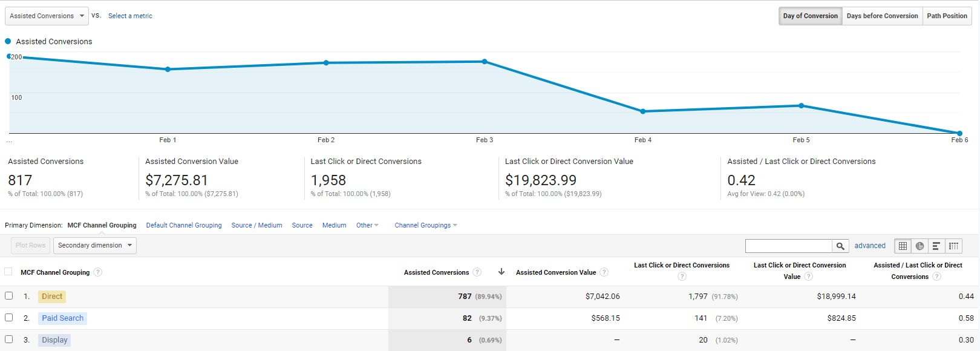Sort by Last Click or Direct Conversion Value header

pyautogui.click(x=800, y=271)
